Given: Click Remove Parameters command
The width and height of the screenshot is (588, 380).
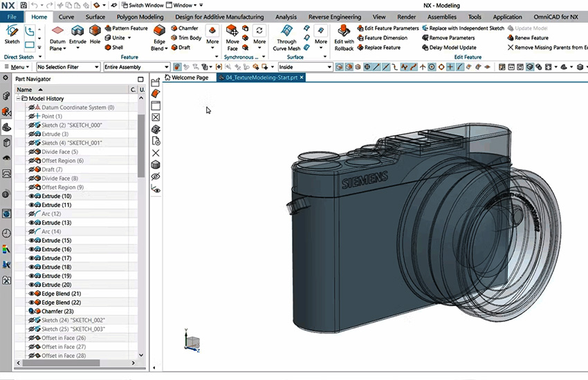Looking at the screenshot, I should click(x=448, y=38).
